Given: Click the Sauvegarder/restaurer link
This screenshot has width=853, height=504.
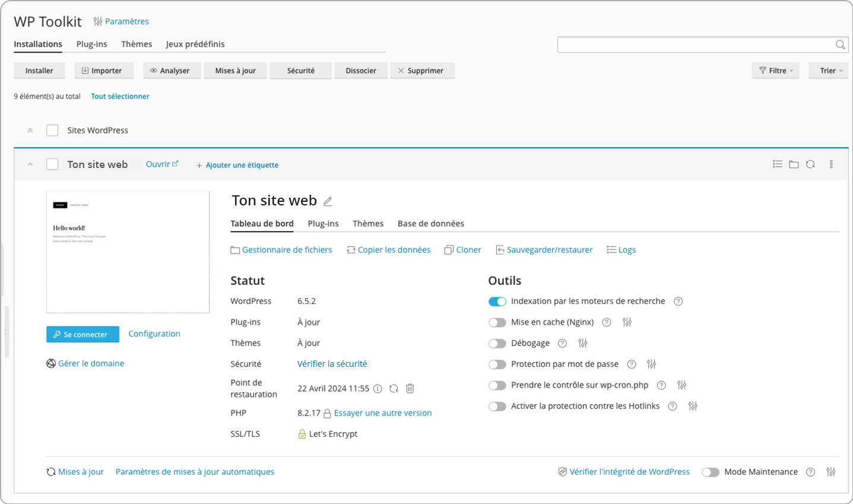Looking at the screenshot, I should point(544,250).
